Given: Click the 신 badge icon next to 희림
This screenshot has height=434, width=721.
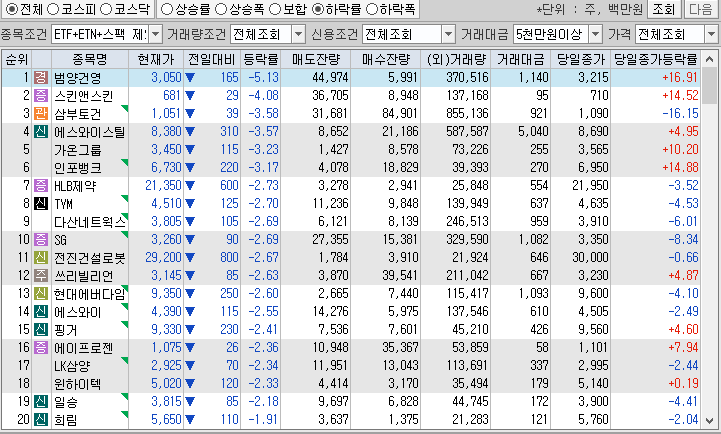Looking at the screenshot, I should 41,420.
